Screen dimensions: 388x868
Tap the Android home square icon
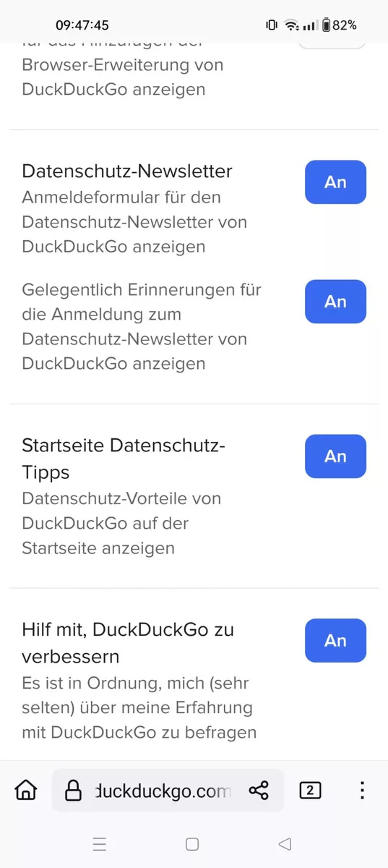192,844
